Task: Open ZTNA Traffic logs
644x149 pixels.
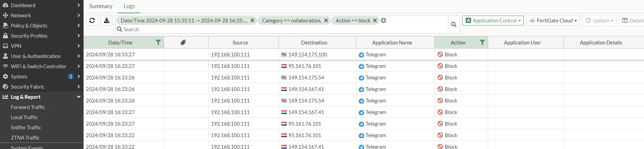Action: point(25,137)
